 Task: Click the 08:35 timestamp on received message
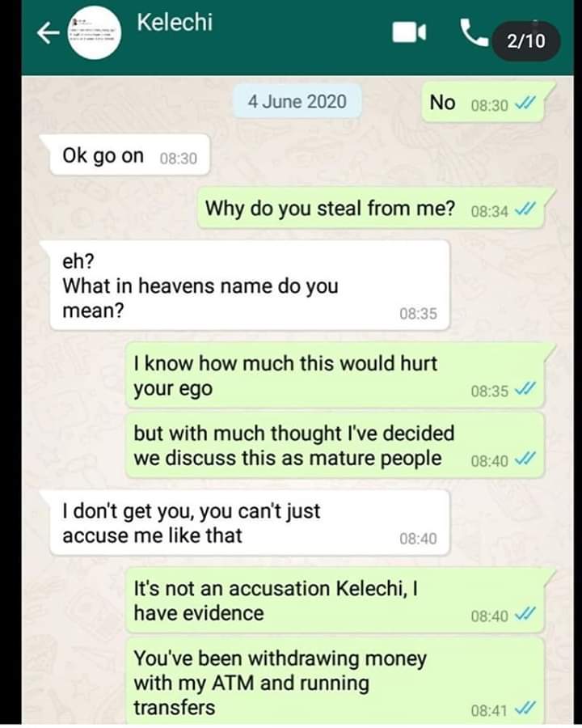coord(418,314)
